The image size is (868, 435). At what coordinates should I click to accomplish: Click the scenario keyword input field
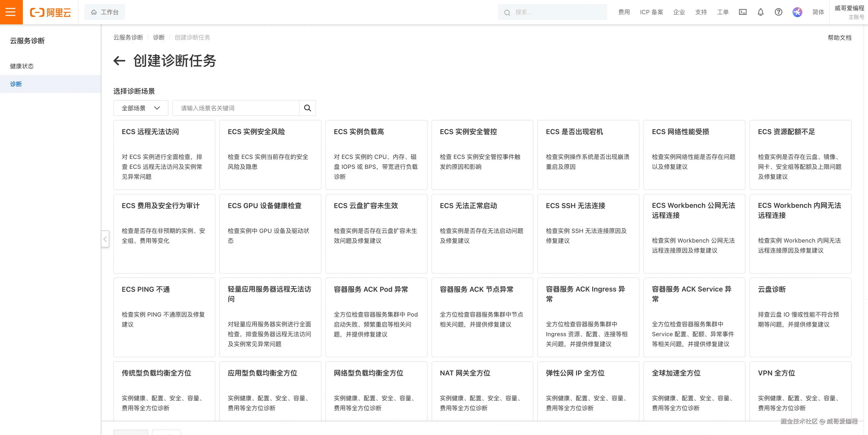[x=236, y=108]
